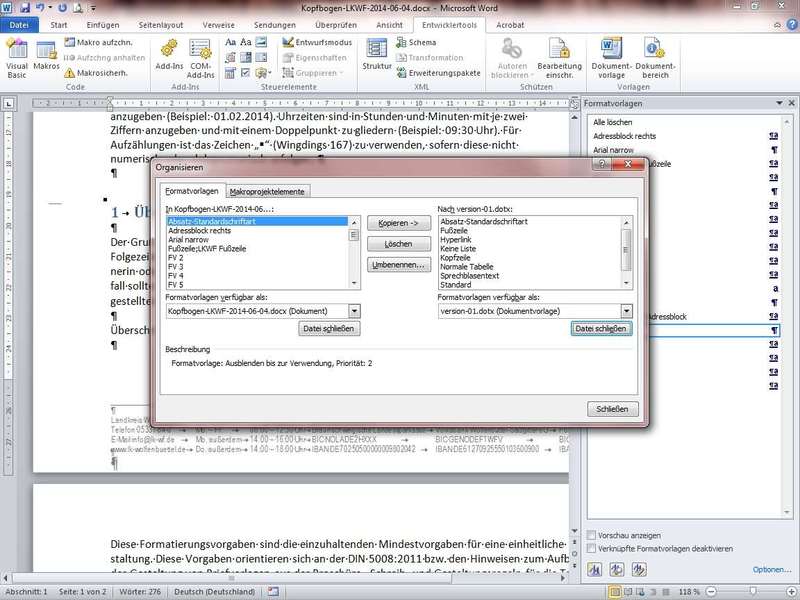
Task: Open the Visual Basic editor icon
Action: point(18,56)
